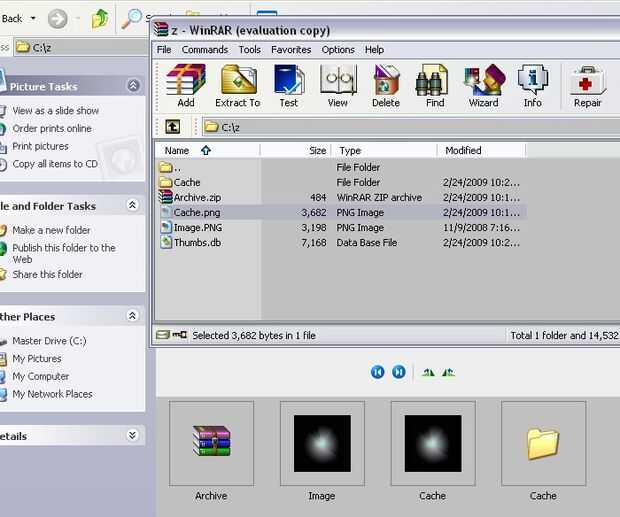Click Explorer's Forward arrow button
The width and height of the screenshot is (620, 517).
57,19
